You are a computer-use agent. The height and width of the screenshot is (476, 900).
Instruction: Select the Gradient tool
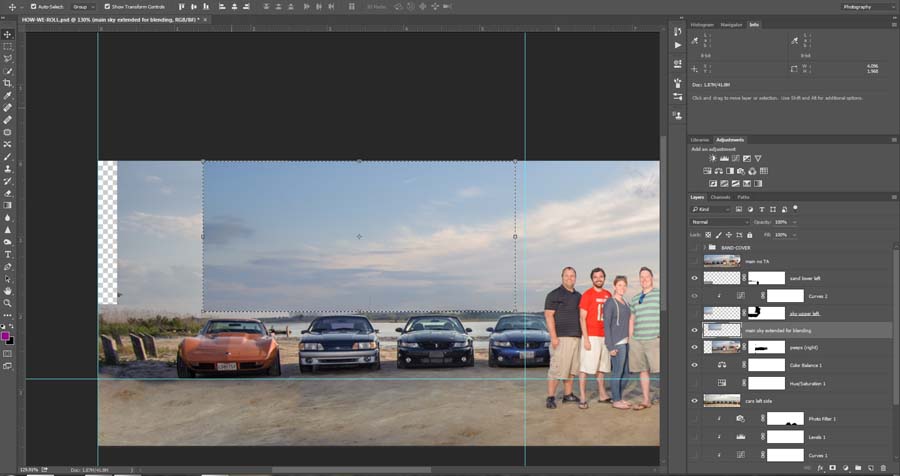point(7,206)
